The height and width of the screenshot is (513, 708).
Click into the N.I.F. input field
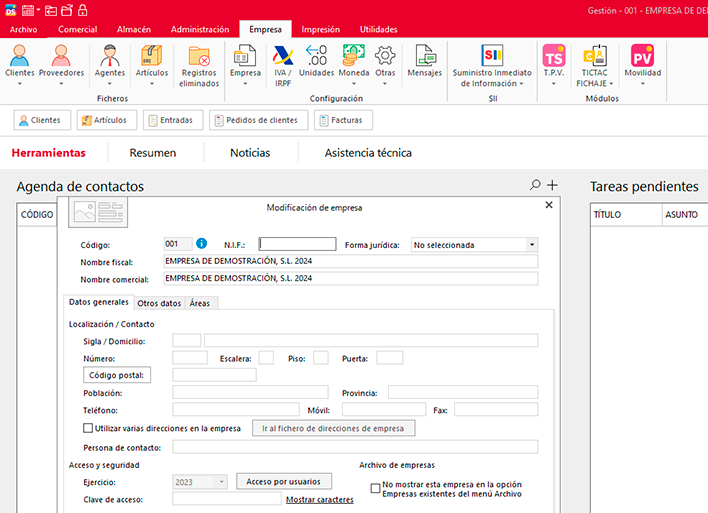pyautogui.click(x=298, y=244)
